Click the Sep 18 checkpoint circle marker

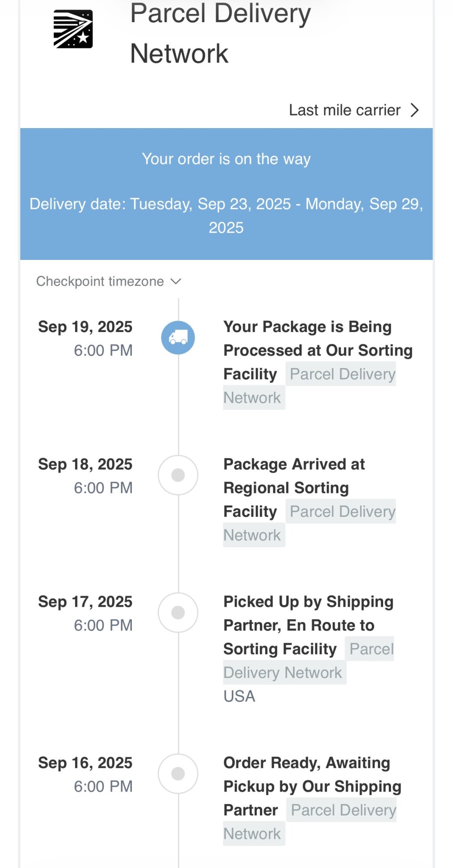[178, 475]
